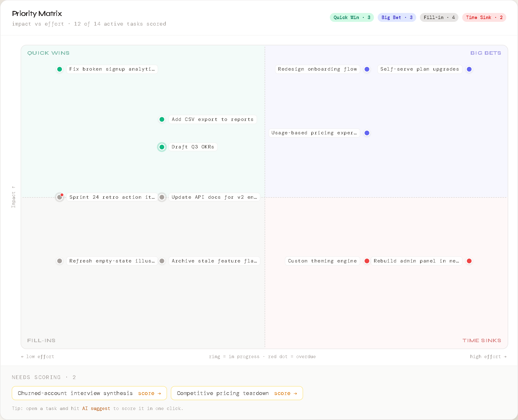Open the Self-serve plan upgrades label
518x420 pixels.
coord(420,69)
